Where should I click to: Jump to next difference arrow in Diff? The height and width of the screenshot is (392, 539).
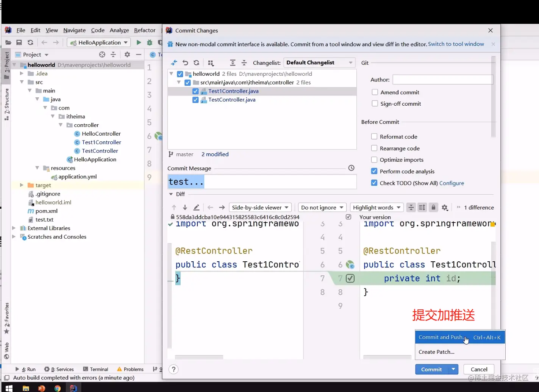click(x=185, y=208)
